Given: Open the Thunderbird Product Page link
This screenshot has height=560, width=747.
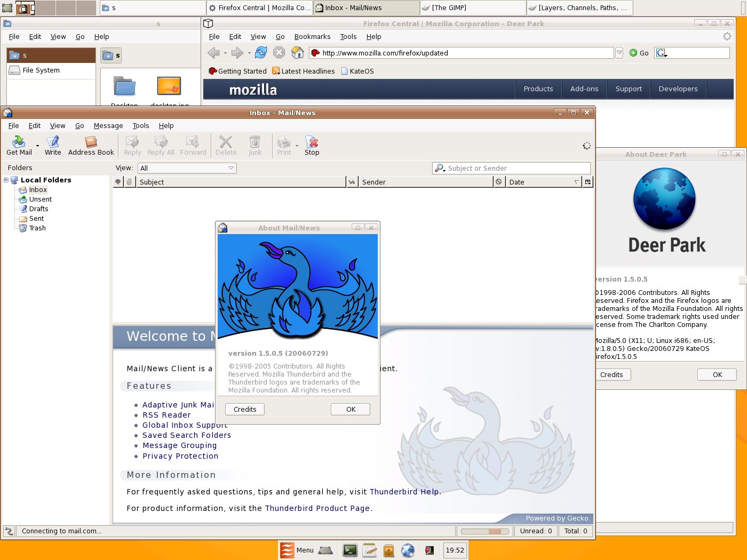Looking at the screenshot, I should pyautogui.click(x=317, y=508).
